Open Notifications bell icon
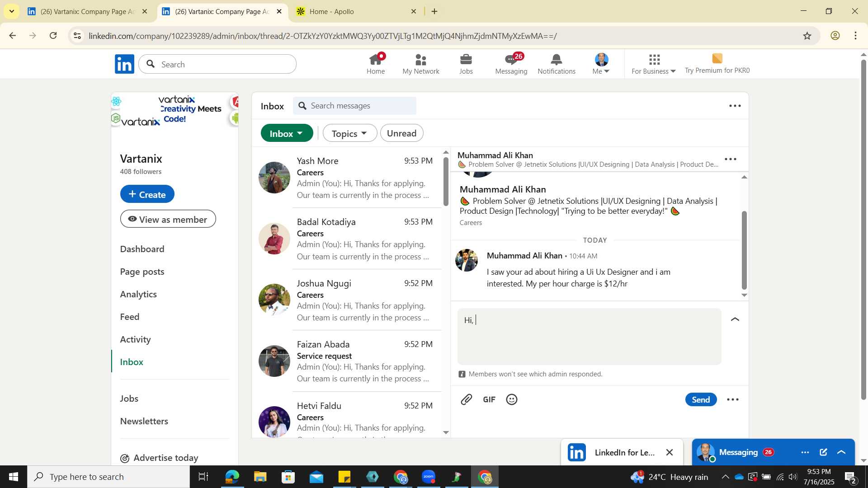The image size is (868, 488). (556, 64)
